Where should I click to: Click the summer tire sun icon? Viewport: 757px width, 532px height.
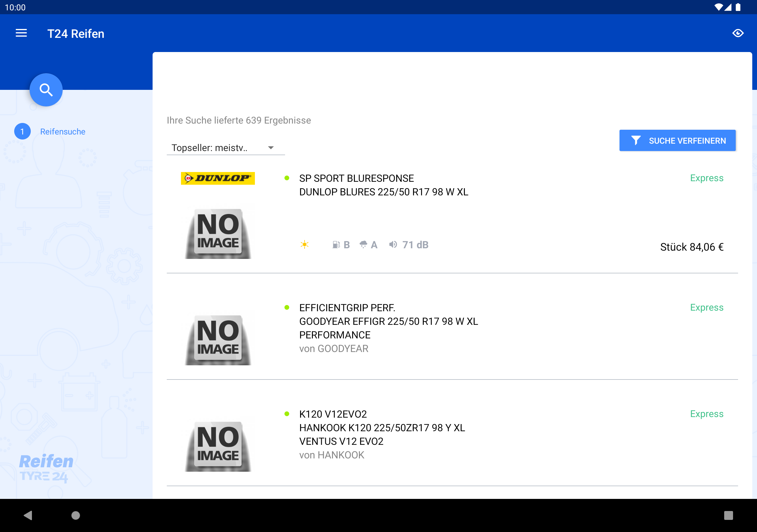[304, 245]
